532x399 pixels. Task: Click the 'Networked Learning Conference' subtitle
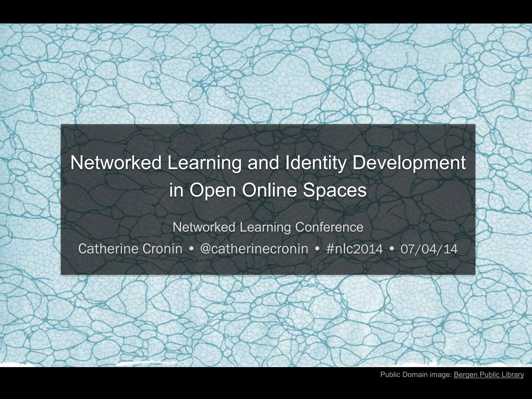point(268,227)
